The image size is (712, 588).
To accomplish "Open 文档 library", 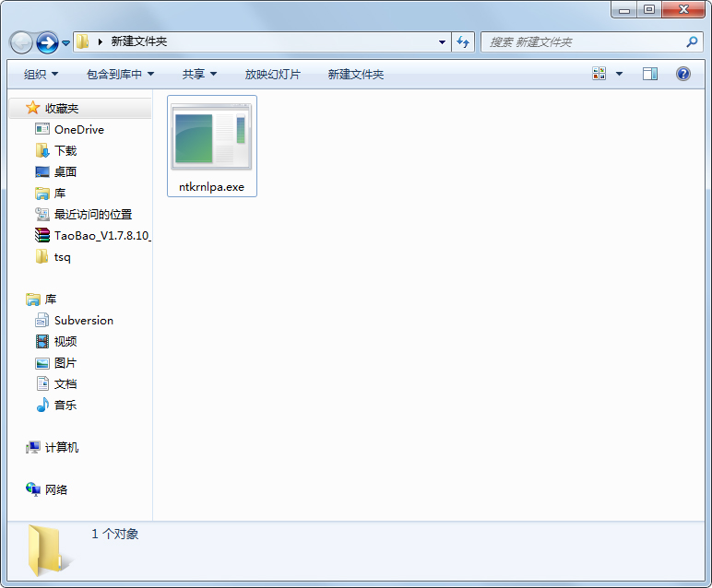I will click(65, 384).
